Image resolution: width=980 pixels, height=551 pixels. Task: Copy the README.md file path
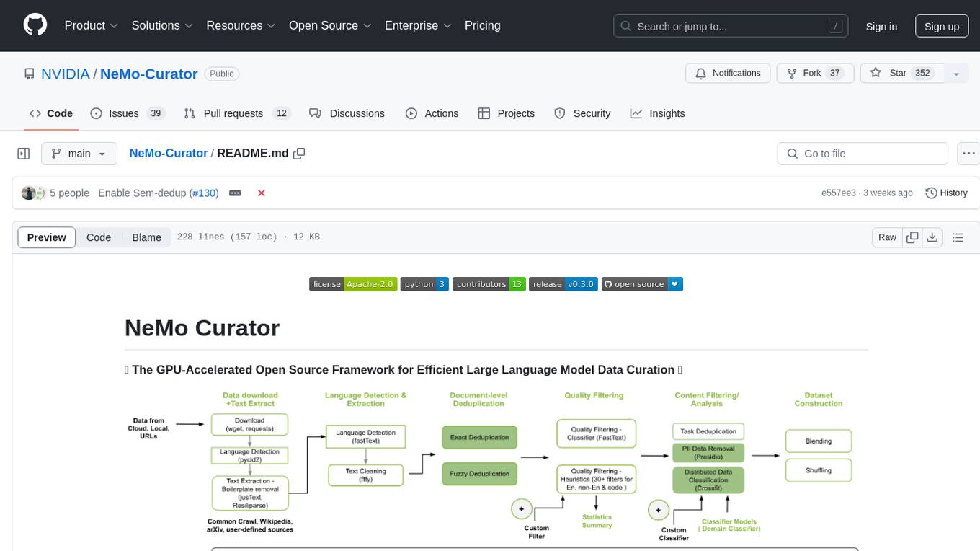pos(299,154)
